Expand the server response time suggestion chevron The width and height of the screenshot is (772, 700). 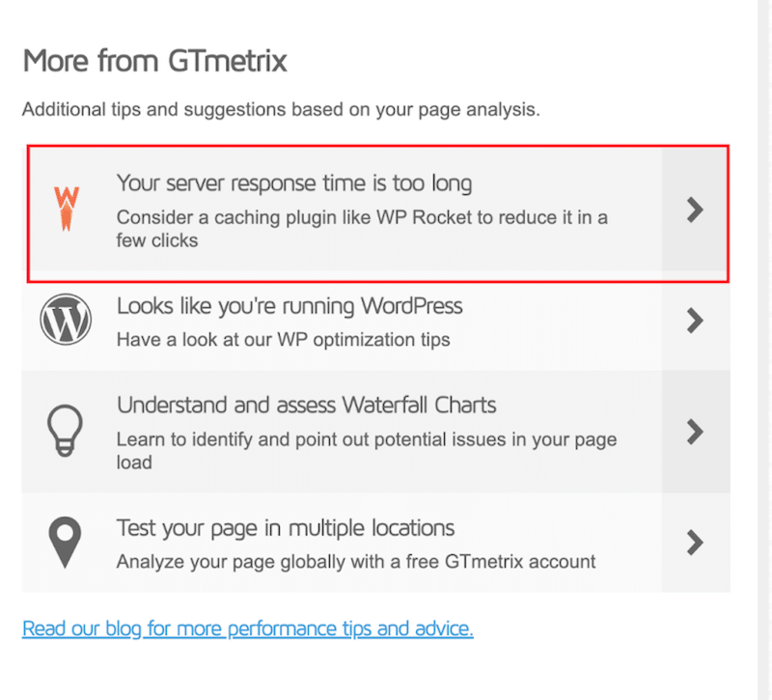point(697,210)
